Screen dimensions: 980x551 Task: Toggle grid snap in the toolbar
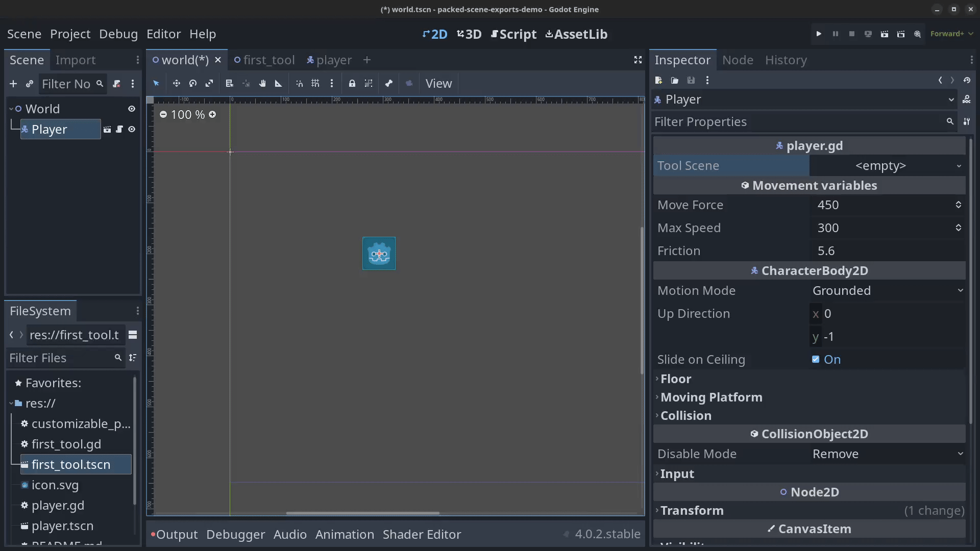tap(315, 84)
